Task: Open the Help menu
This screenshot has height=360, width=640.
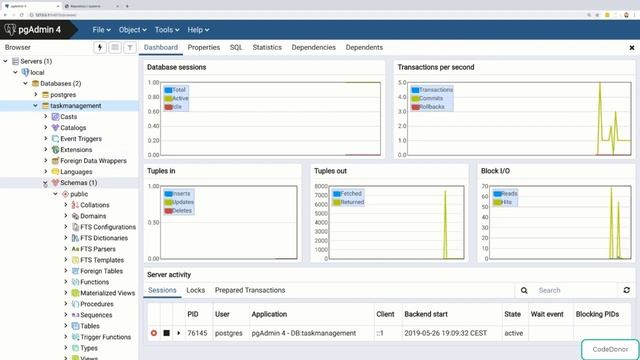Action: (x=198, y=30)
